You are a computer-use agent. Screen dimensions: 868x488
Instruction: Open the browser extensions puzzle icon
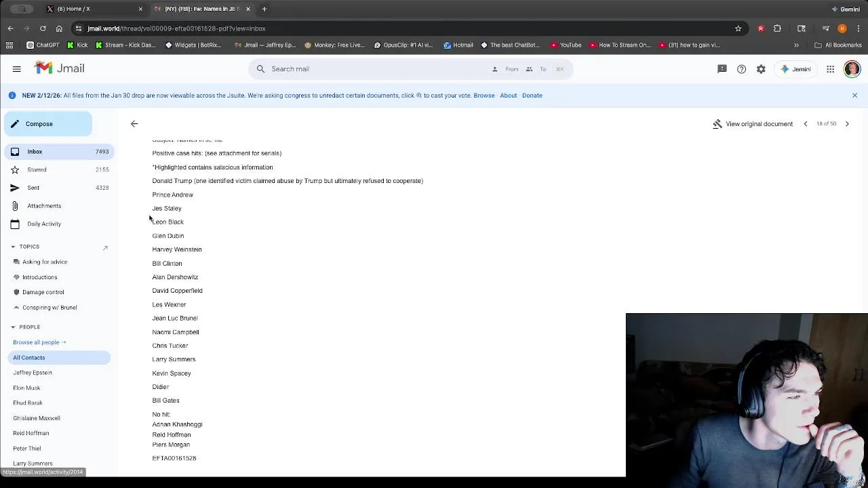pyautogui.click(x=777, y=28)
